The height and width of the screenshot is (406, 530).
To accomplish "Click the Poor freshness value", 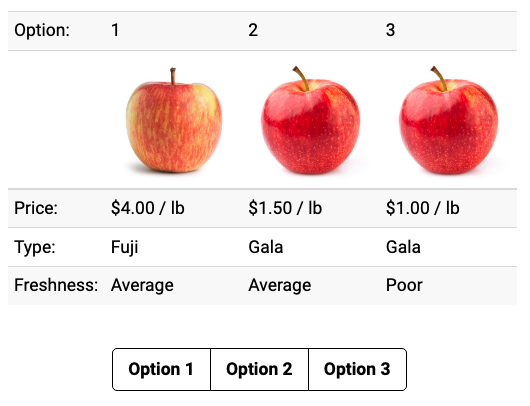I will tap(404, 285).
